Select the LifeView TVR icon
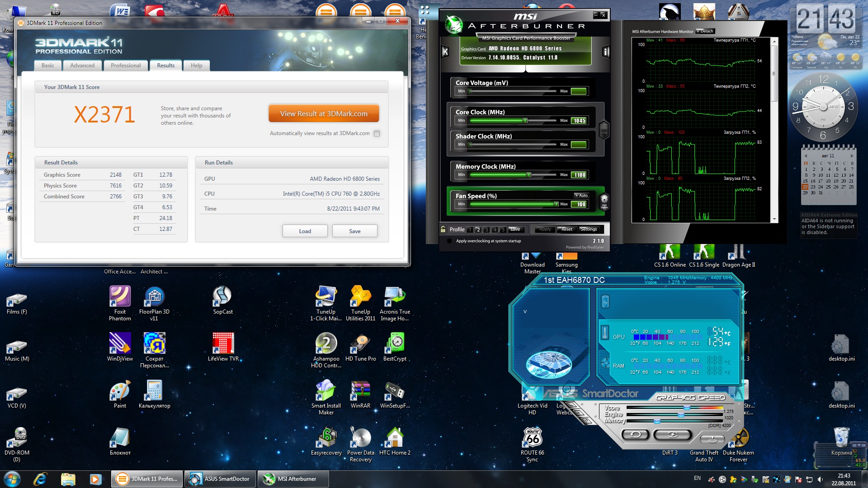Viewport: 868px width, 488px height. pyautogui.click(x=223, y=347)
